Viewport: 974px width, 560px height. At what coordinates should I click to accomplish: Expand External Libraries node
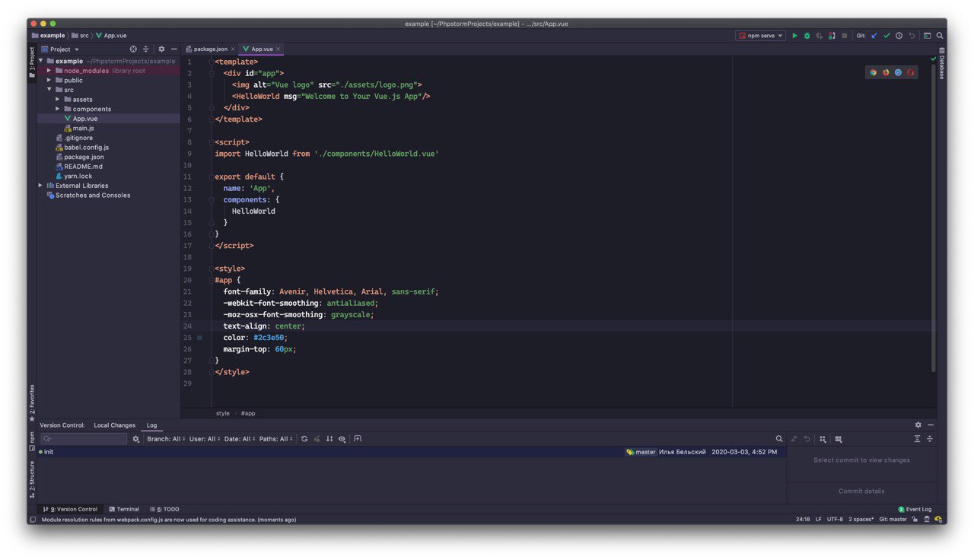40,186
